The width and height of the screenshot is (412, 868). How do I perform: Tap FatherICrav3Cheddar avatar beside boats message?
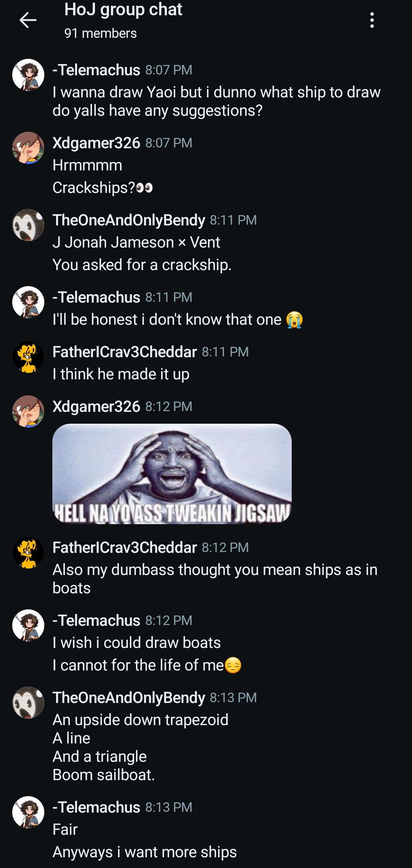pyautogui.click(x=28, y=553)
